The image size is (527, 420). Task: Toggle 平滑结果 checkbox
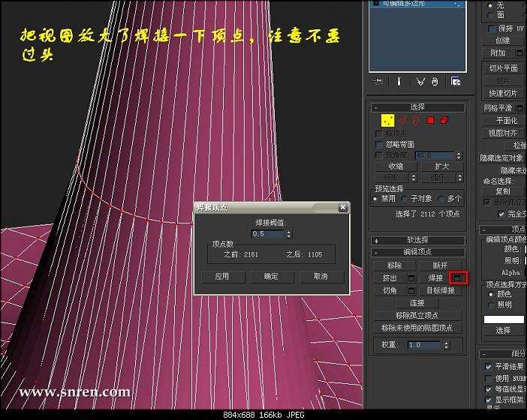[x=489, y=366]
